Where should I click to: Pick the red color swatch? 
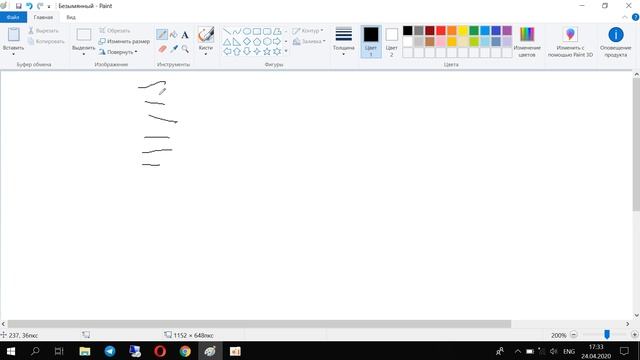[441, 31]
